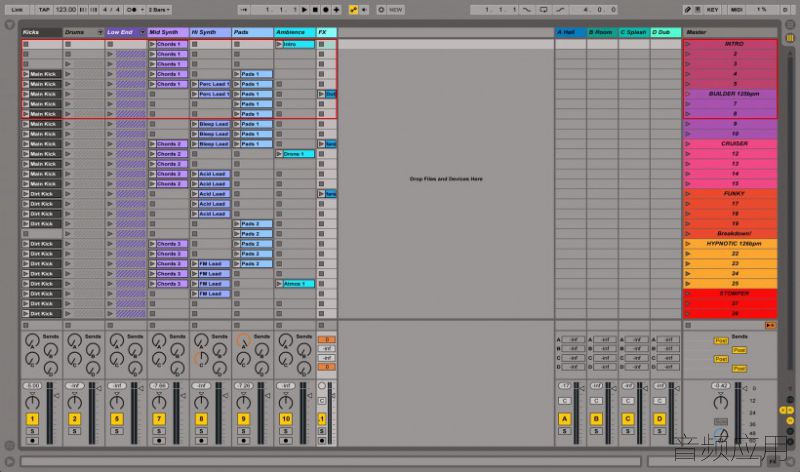The height and width of the screenshot is (472, 800).
Task: Collapse the Low End group track
Action: [x=143, y=32]
